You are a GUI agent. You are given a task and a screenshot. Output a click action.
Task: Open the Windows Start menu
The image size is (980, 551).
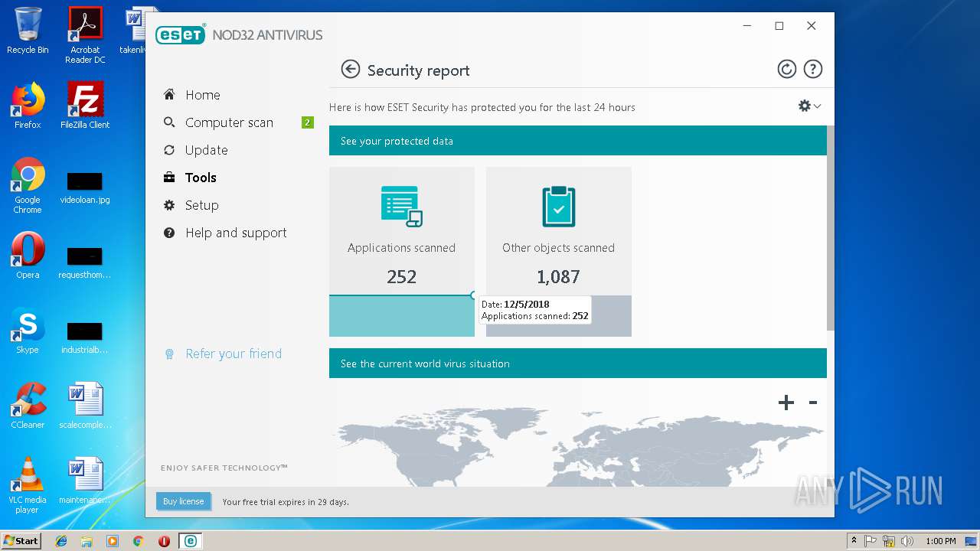point(21,540)
